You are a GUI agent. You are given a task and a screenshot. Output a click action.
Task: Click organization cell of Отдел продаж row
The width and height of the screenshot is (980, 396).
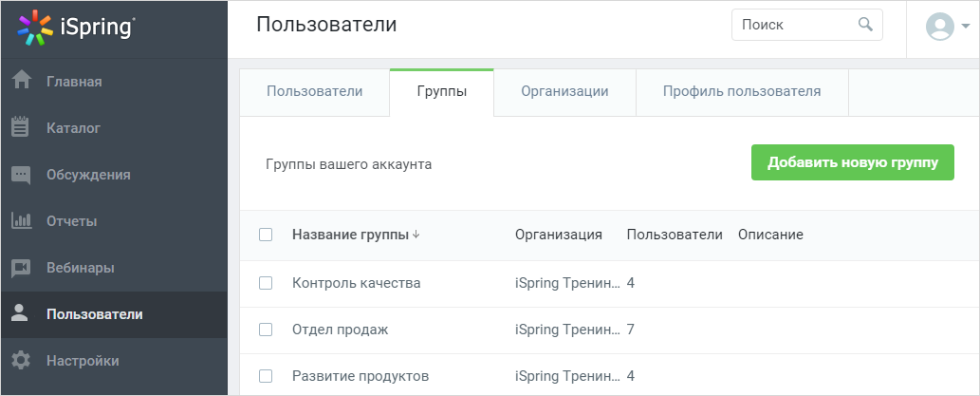tap(568, 330)
